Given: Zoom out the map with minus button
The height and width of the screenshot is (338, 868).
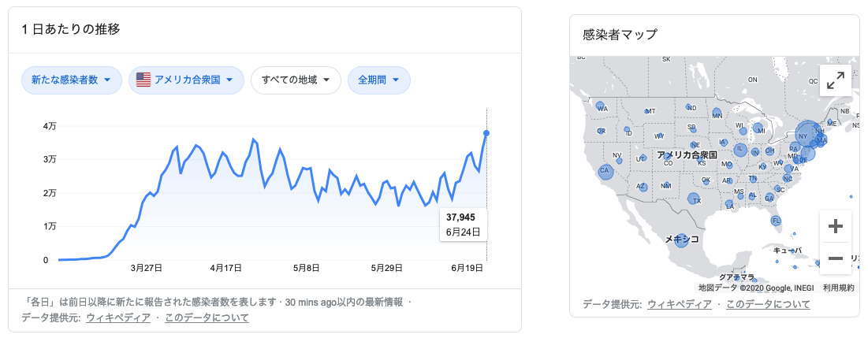Looking at the screenshot, I should point(836,258).
